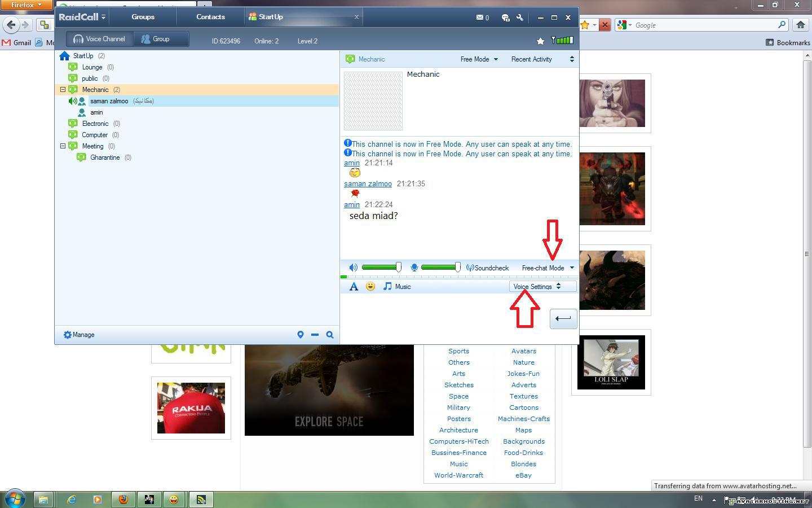Image resolution: width=812 pixels, height=508 pixels.
Task: Switch to the Contacts tab
Action: pos(210,16)
